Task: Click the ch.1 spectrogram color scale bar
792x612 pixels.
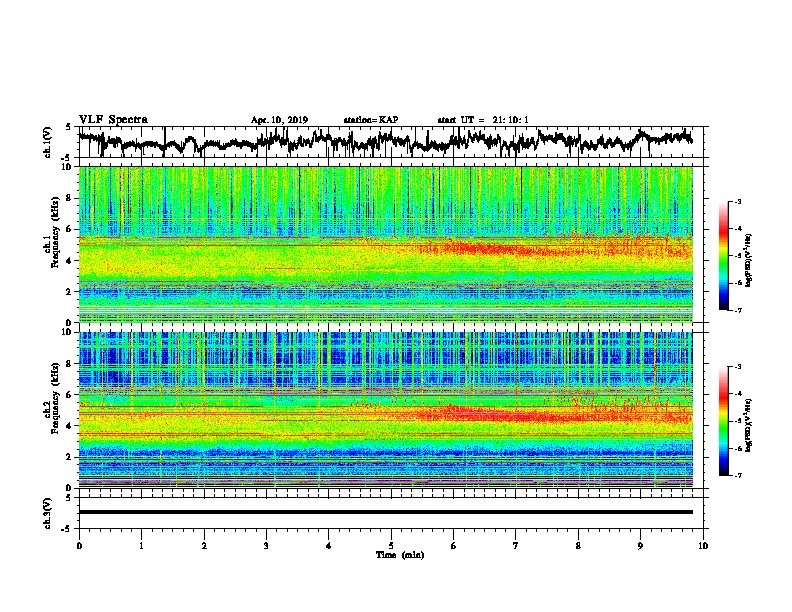Action: [x=724, y=256]
